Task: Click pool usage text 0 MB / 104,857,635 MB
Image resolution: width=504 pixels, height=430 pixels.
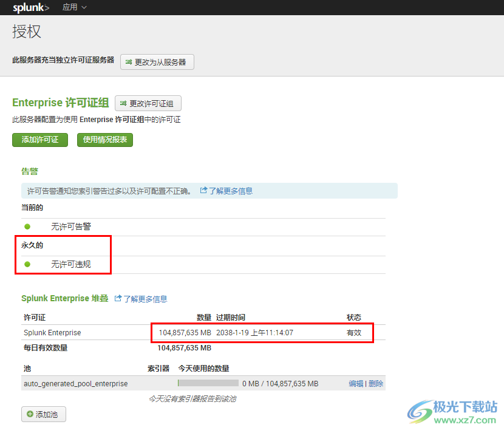Action: [x=281, y=383]
